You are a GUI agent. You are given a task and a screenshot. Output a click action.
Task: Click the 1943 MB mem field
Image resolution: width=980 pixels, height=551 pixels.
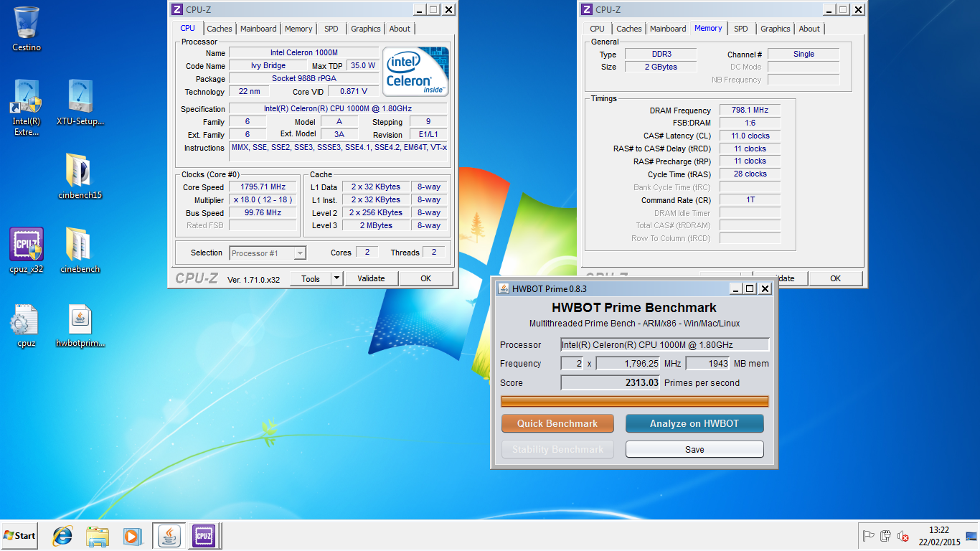coord(708,363)
